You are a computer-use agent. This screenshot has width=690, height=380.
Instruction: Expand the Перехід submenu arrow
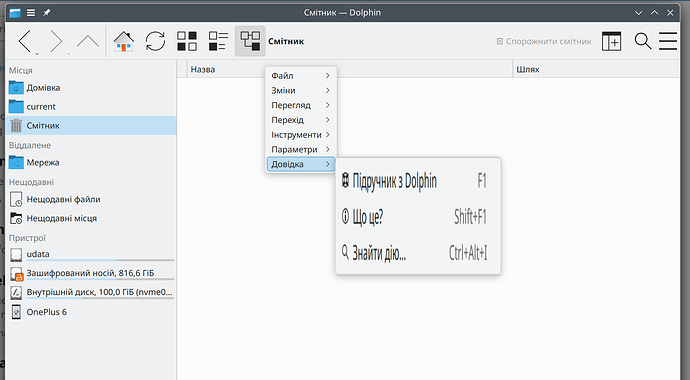pos(327,120)
